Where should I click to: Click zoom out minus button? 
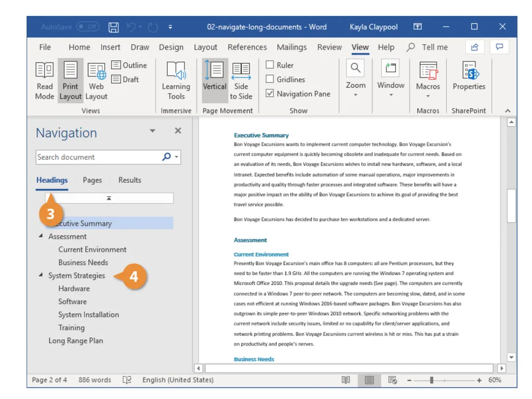(409, 380)
